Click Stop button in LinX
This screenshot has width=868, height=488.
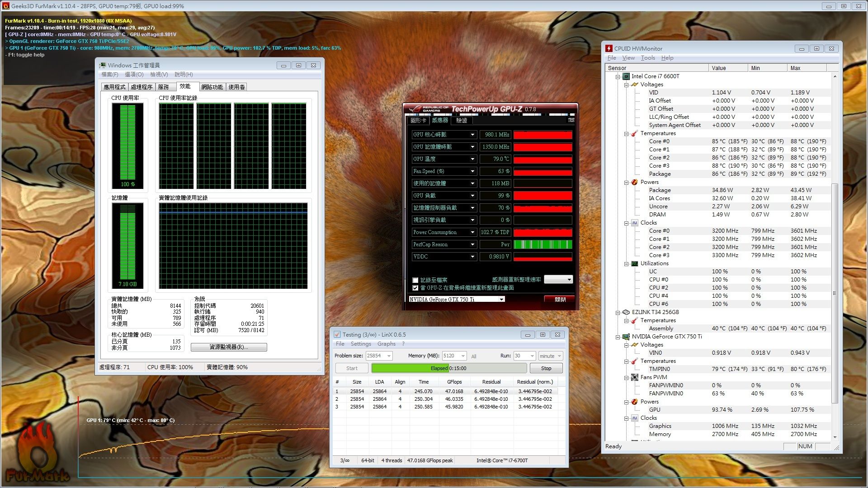[x=546, y=368]
